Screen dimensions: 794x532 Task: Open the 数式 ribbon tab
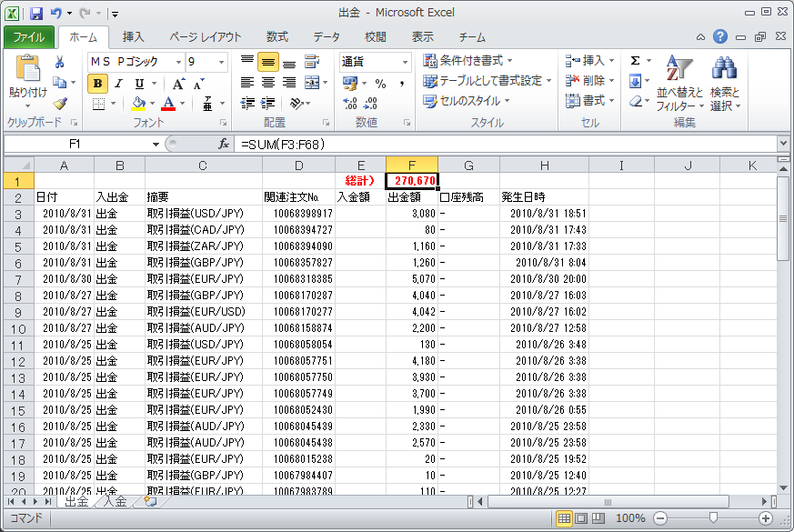(x=276, y=37)
